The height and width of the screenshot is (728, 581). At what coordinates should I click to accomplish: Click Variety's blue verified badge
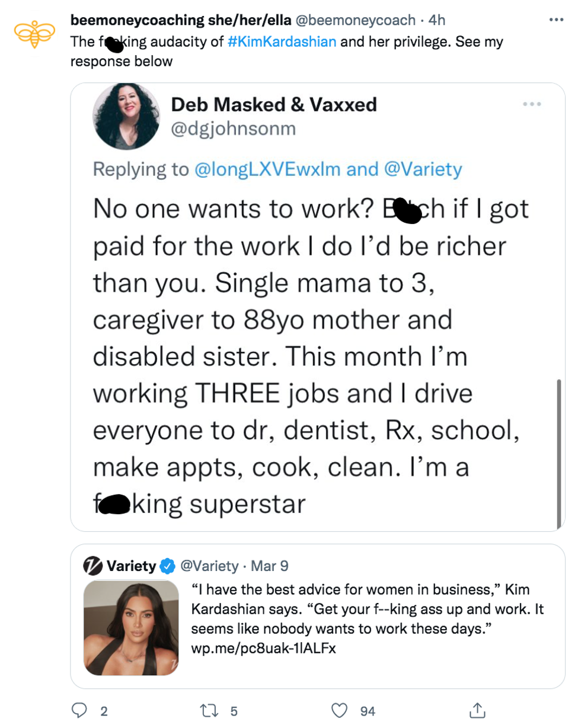click(168, 566)
